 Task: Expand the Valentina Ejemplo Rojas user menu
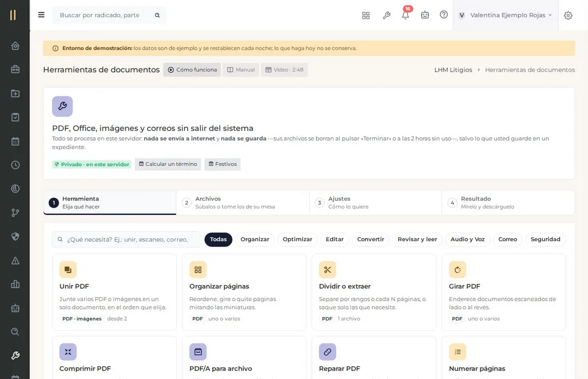506,15
